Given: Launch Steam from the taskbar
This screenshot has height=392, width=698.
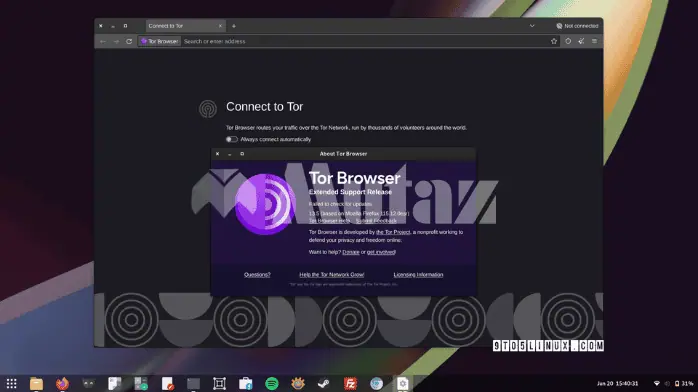Looking at the screenshot, I should (x=324, y=383).
